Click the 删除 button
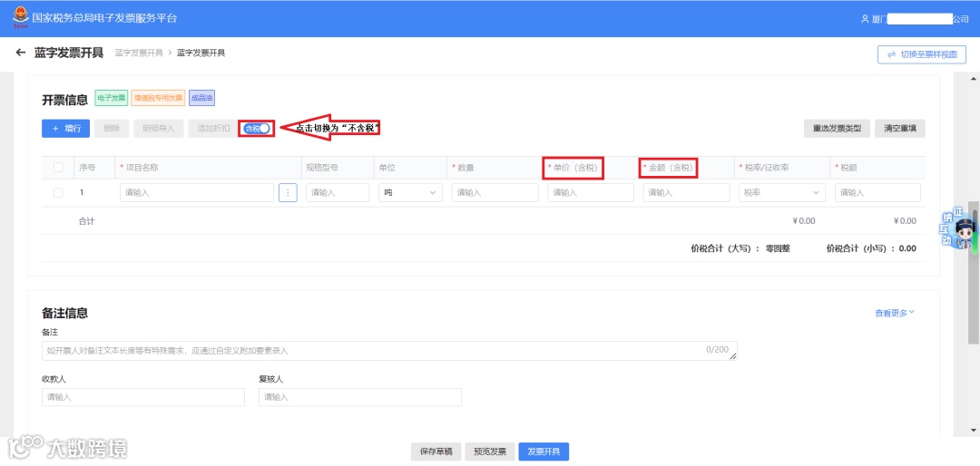 coord(112,129)
